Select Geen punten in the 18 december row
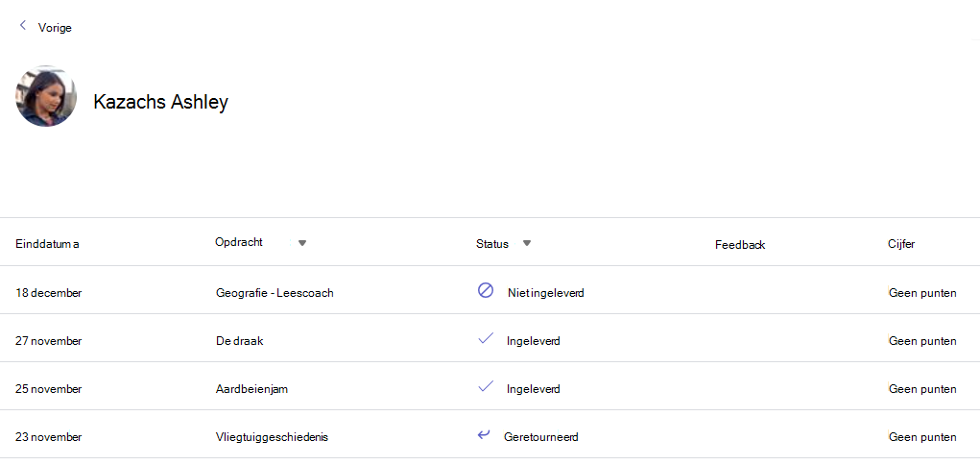This screenshot has width=980, height=465. tap(922, 292)
